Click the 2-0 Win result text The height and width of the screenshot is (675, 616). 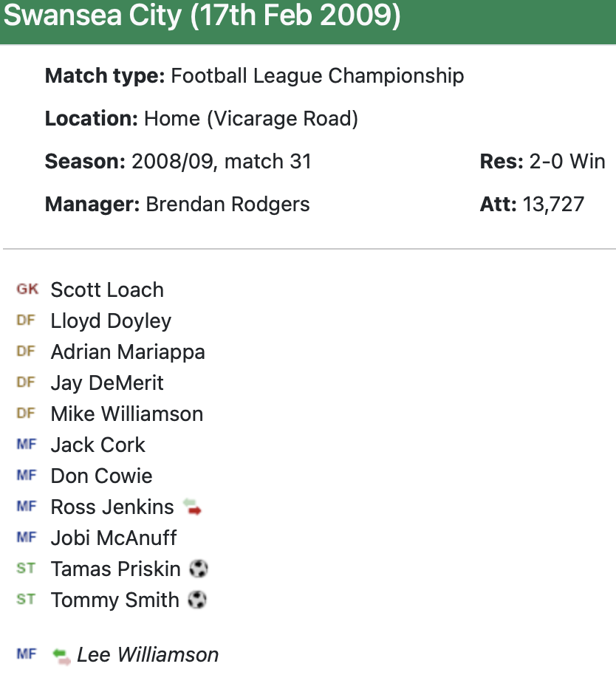coord(567,161)
